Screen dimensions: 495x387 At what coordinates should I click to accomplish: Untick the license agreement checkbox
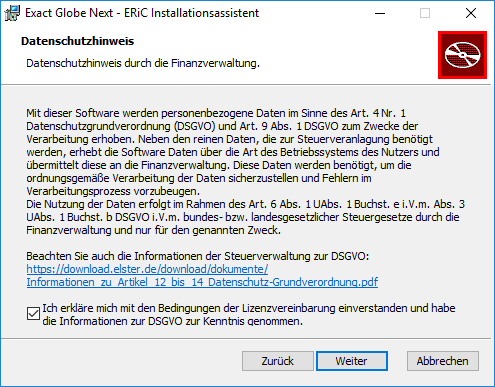pyautogui.click(x=33, y=314)
